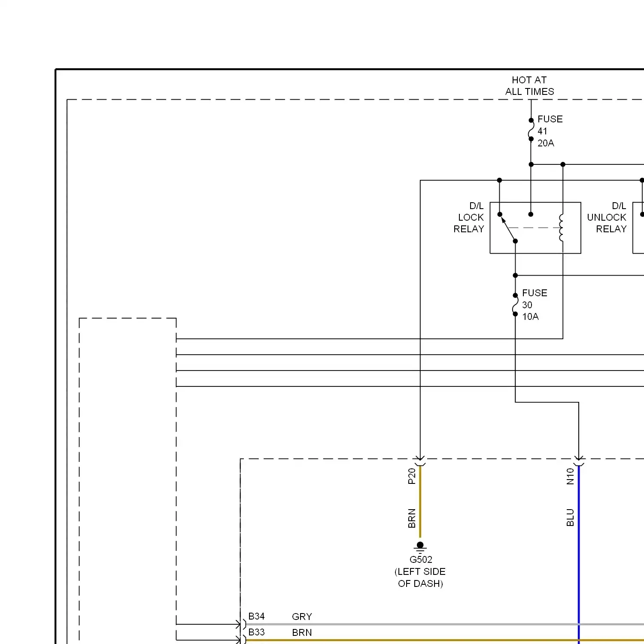Select the D/L LOCK RELAY label
Screen dimensions: 644x644
pos(469,218)
